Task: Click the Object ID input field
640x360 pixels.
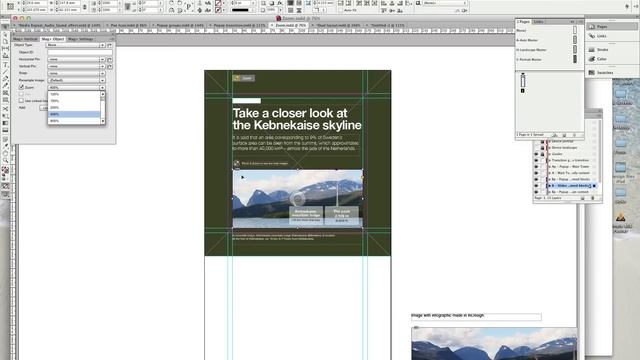Action: (x=80, y=52)
